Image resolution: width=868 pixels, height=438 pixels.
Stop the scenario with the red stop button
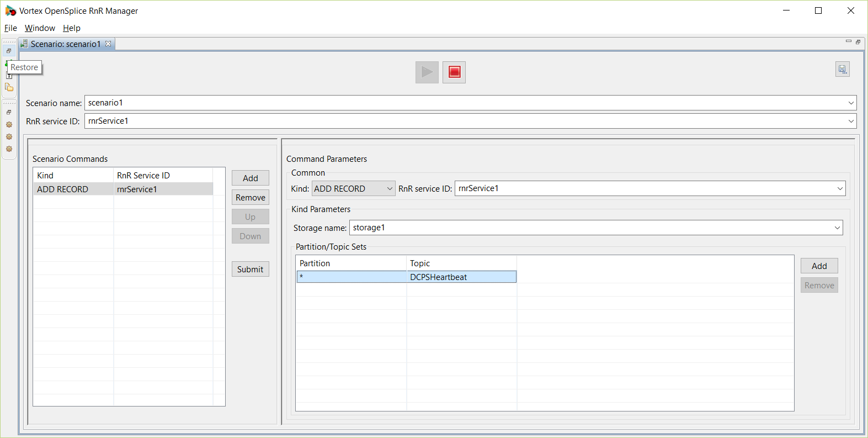(454, 72)
